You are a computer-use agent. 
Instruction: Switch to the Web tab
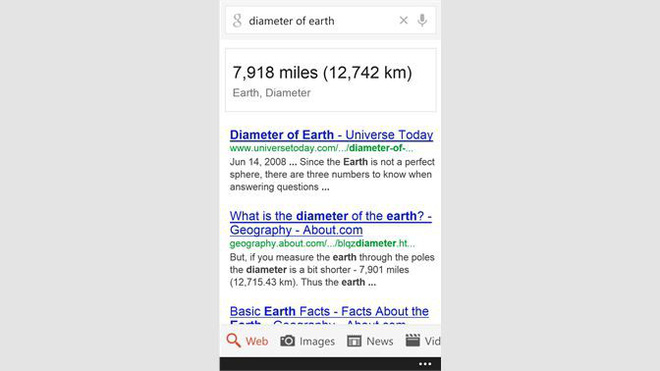click(257, 341)
